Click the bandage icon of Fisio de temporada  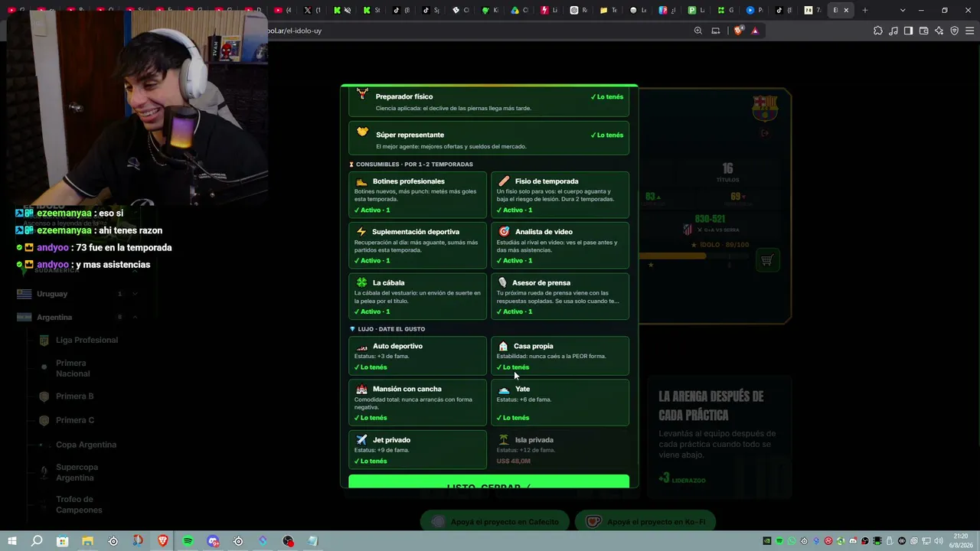[504, 181]
